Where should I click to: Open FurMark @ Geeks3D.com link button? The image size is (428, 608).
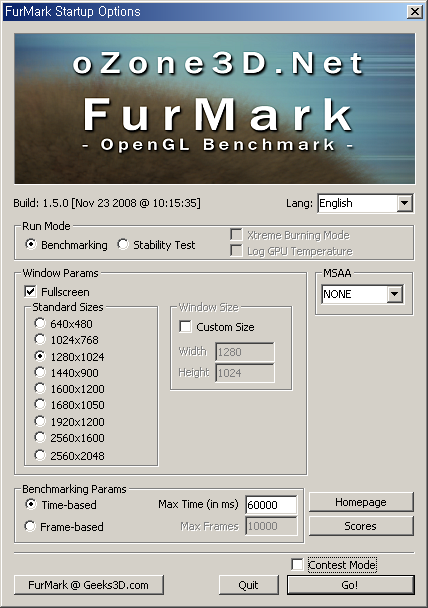coord(89,585)
